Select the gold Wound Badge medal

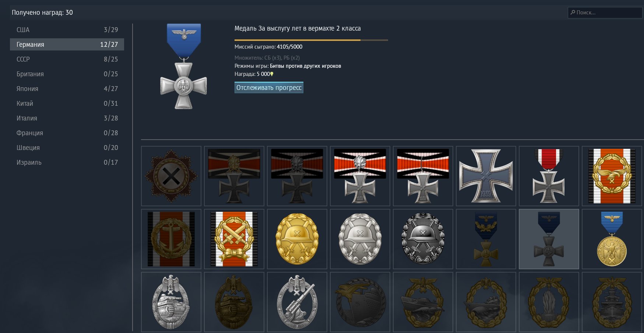(297, 239)
